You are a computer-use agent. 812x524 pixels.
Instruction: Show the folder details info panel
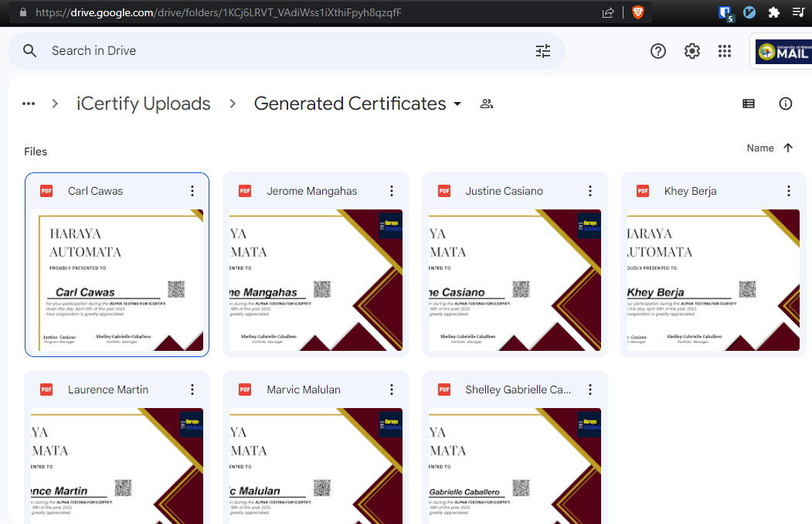786,104
